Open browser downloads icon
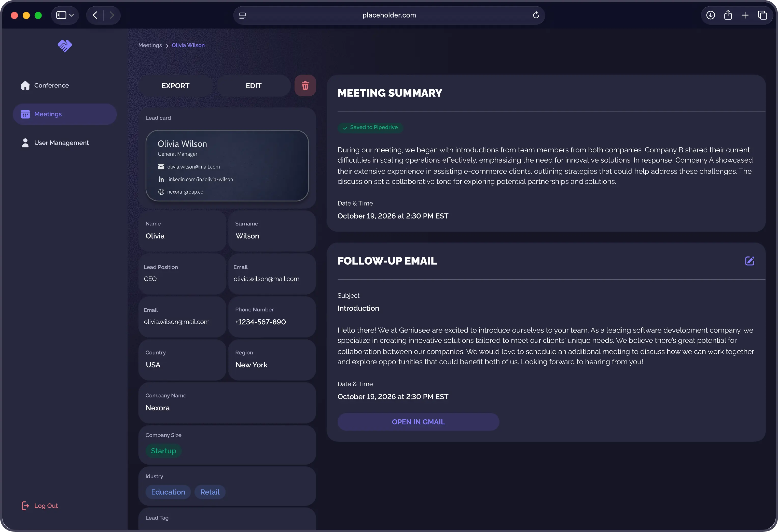Viewport: 778px width, 532px height. (710, 15)
